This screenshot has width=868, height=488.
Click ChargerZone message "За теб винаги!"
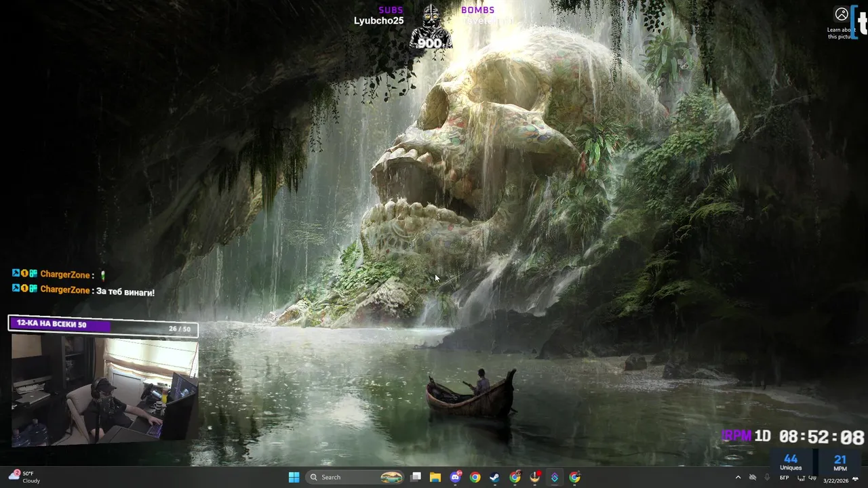click(125, 292)
